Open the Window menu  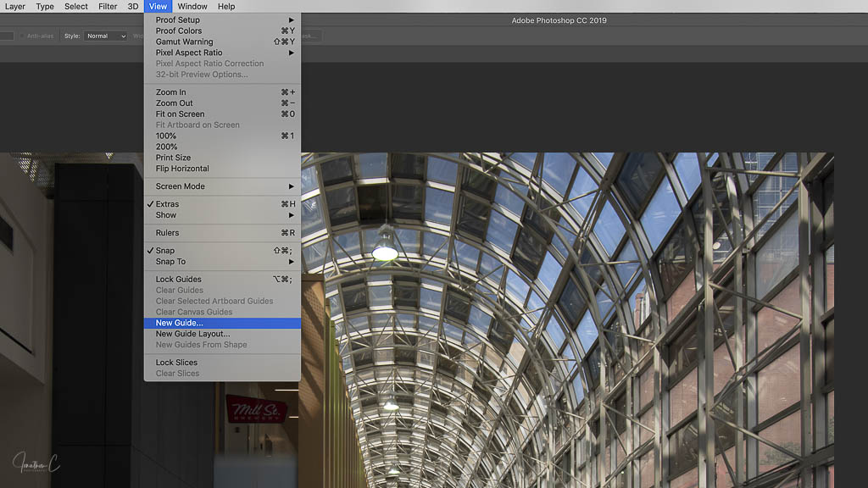click(192, 6)
